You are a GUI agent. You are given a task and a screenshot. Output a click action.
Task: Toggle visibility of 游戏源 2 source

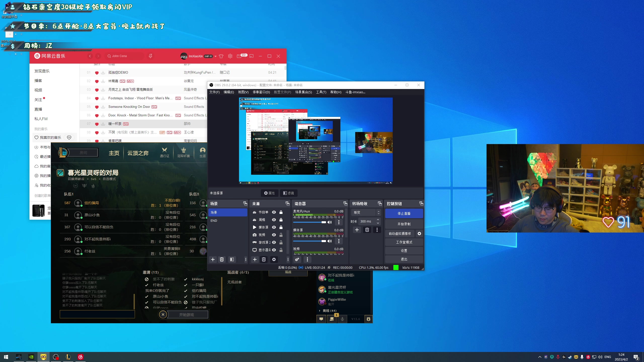click(274, 242)
